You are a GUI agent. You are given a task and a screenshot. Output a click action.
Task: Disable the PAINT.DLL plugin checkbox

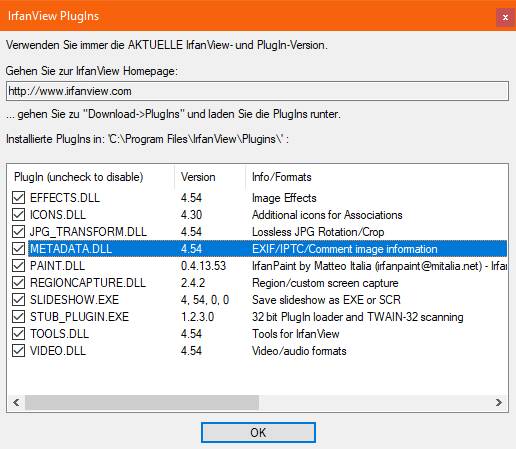point(18,266)
